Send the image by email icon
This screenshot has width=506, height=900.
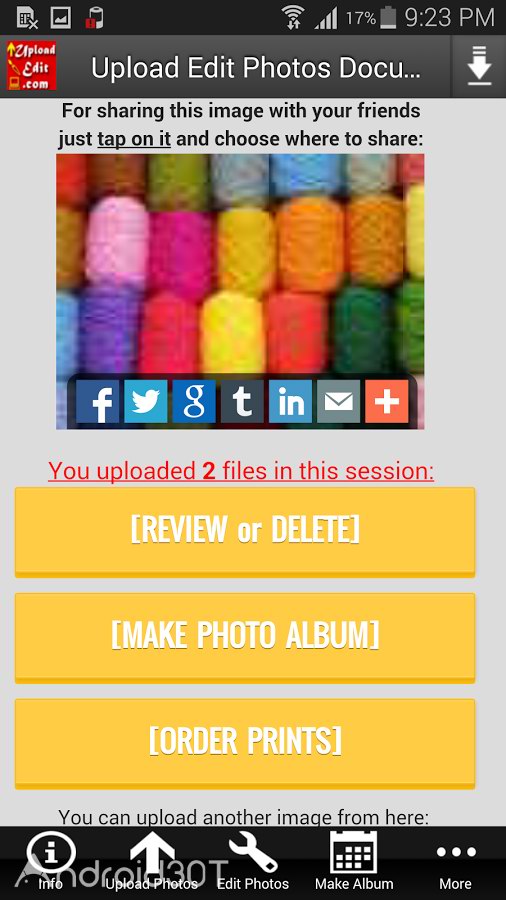tap(338, 401)
